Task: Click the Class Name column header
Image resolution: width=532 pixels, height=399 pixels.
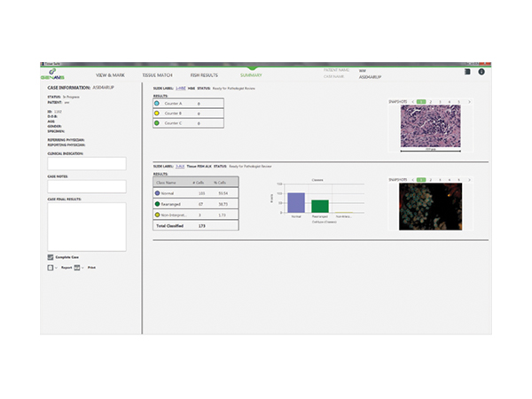Action: click(166, 183)
